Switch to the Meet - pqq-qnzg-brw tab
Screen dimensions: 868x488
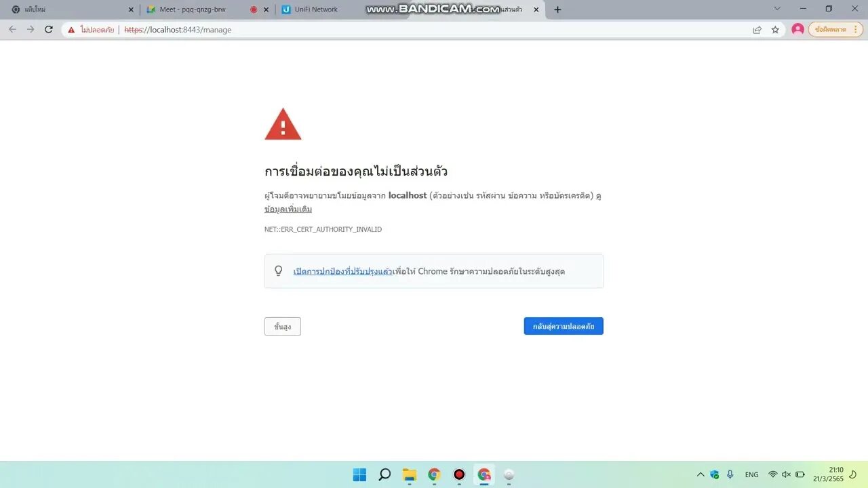(193, 9)
